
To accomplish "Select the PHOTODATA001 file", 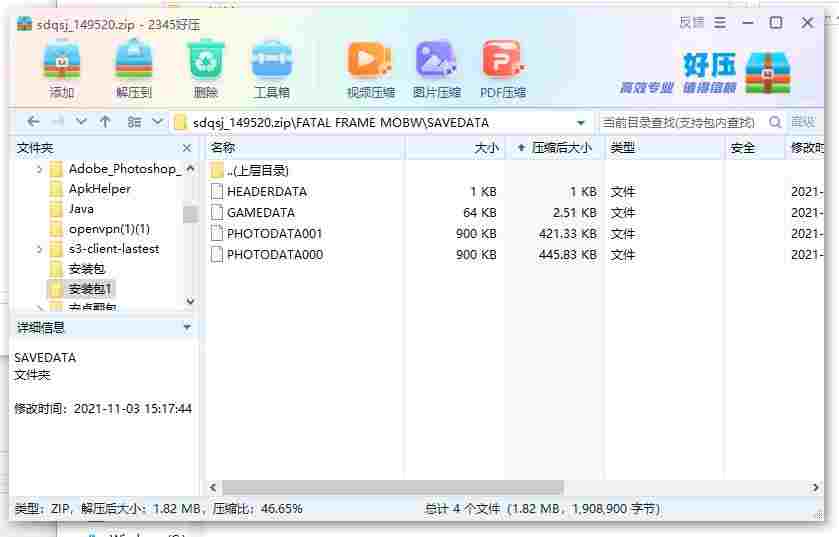I will pyautogui.click(x=267, y=234).
